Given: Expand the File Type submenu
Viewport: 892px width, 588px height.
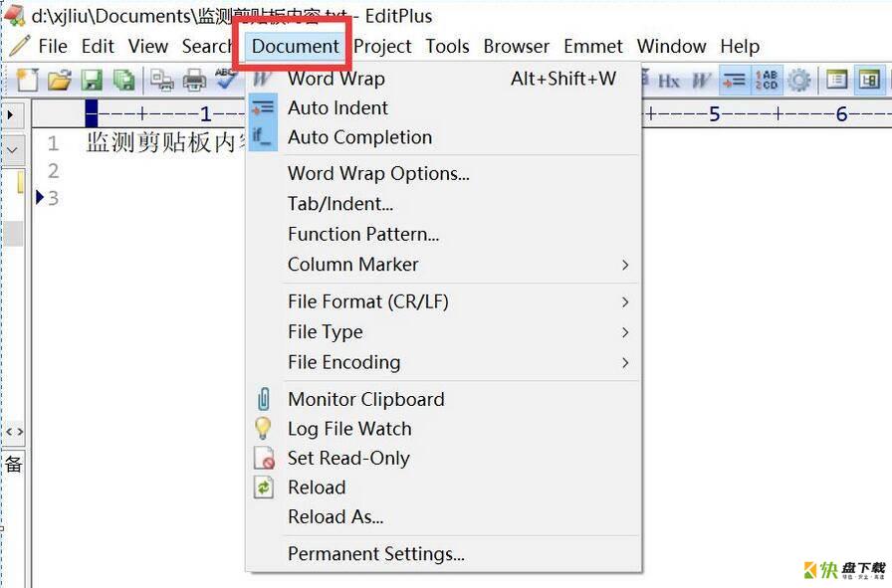Looking at the screenshot, I should [444, 331].
